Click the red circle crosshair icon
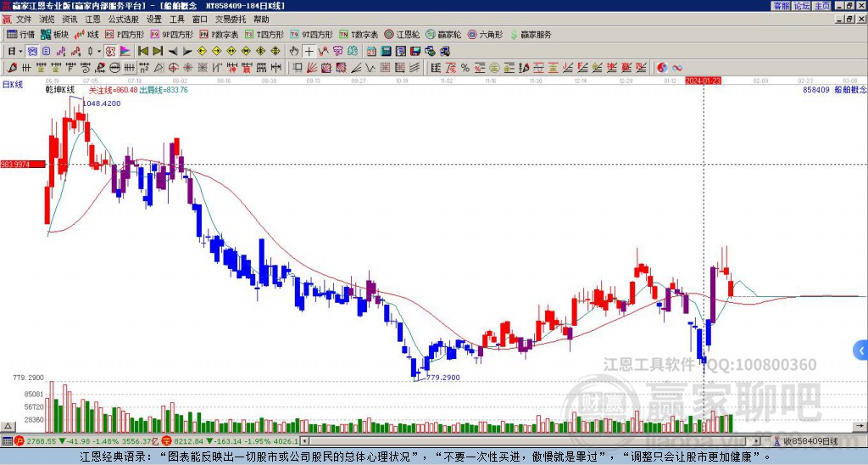 tap(173, 68)
